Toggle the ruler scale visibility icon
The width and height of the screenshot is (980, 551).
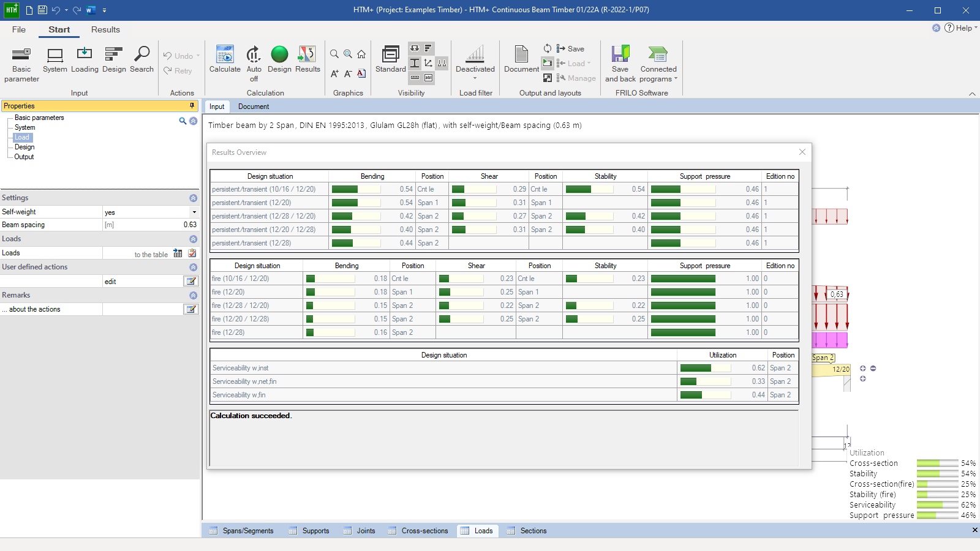415,78
